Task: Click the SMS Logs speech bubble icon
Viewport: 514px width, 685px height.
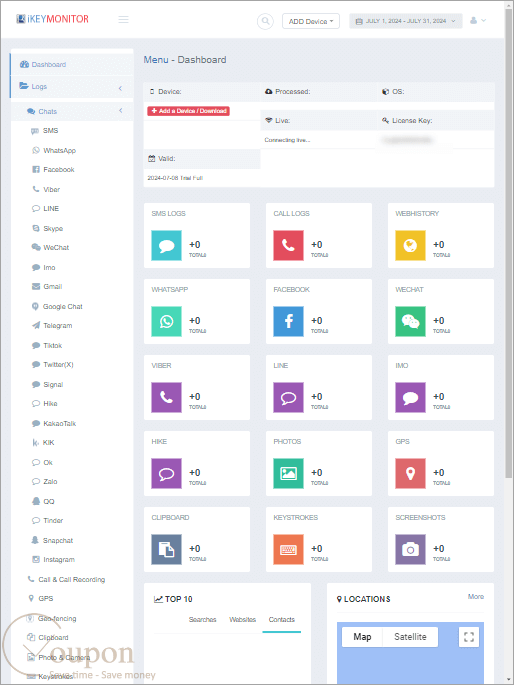Action: click(166, 246)
